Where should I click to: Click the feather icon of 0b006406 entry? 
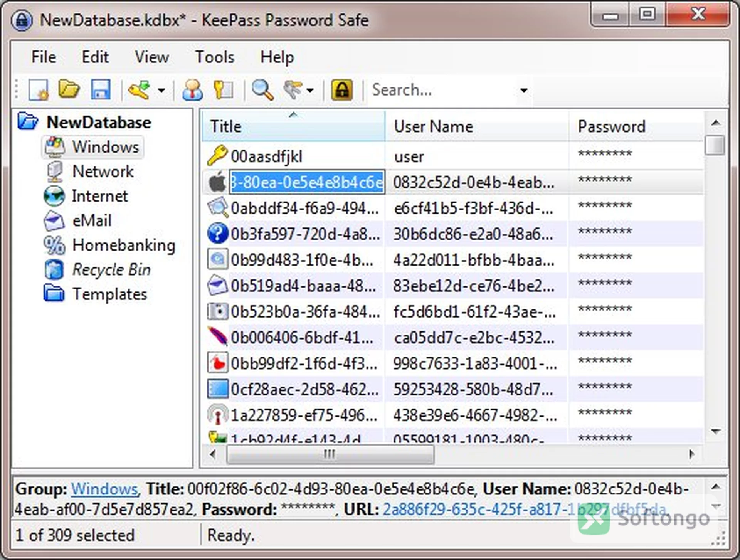point(217,336)
